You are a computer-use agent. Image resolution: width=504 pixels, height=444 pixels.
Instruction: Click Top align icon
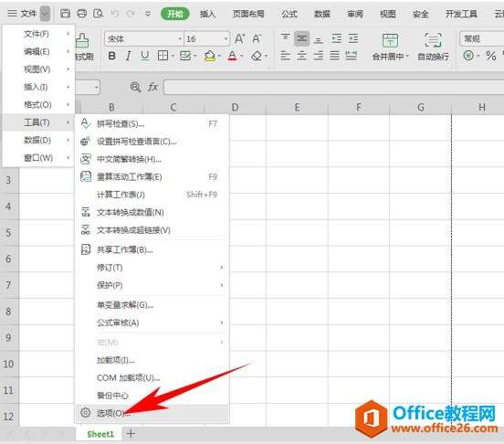tap(285, 38)
